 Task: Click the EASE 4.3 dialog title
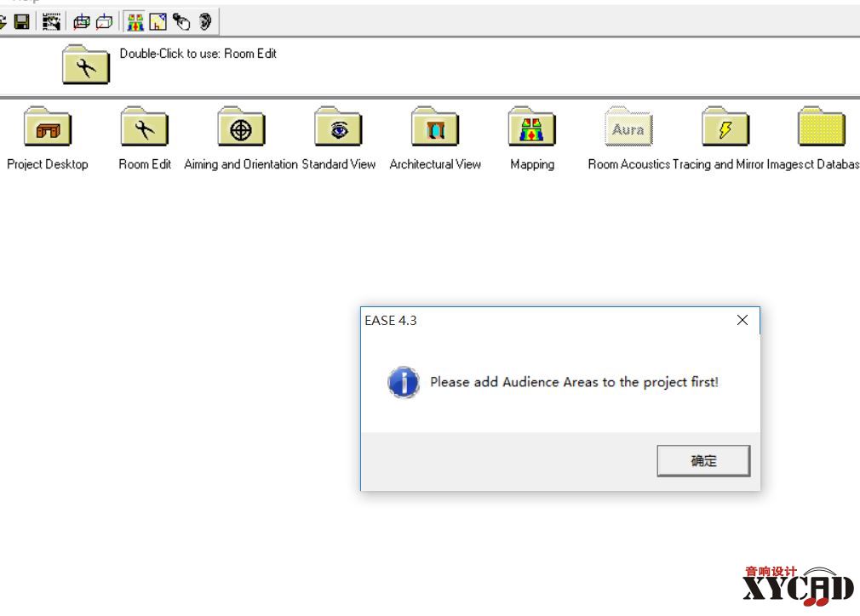point(391,321)
